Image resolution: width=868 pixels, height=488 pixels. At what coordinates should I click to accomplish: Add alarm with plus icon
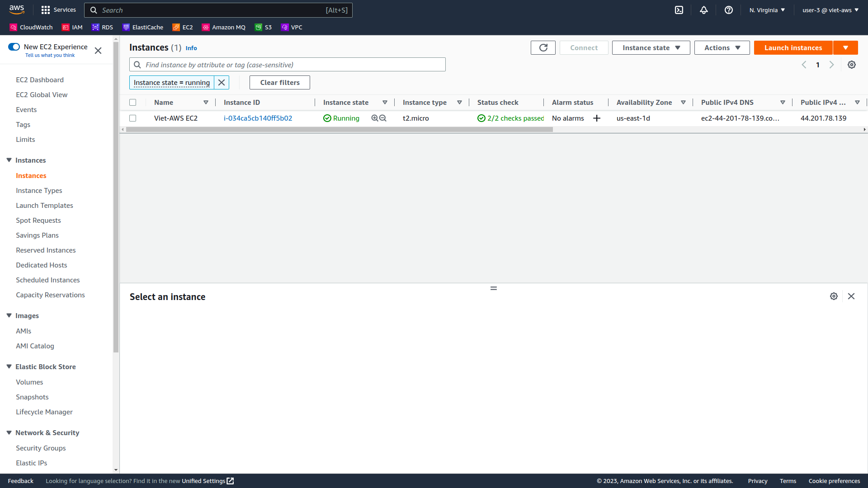pyautogui.click(x=597, y=118)
